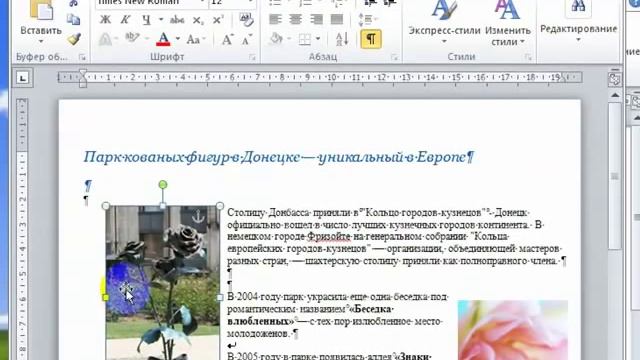Image resolution: width=640 pixels, height=360 pixels.
Task: Click the word 'Фризойте' with the red underline
Action: coord(329,237)
